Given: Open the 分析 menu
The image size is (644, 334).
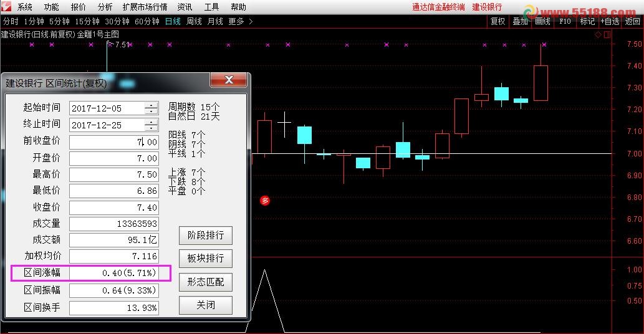Looking at the screenshot, I should coord(105,7).
